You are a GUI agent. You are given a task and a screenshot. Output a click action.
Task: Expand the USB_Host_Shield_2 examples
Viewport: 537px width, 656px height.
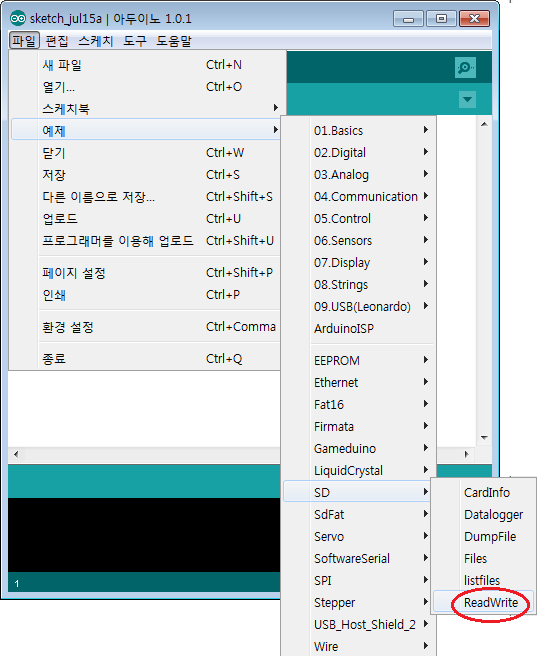pyautogui.click(x=359, y=625)
